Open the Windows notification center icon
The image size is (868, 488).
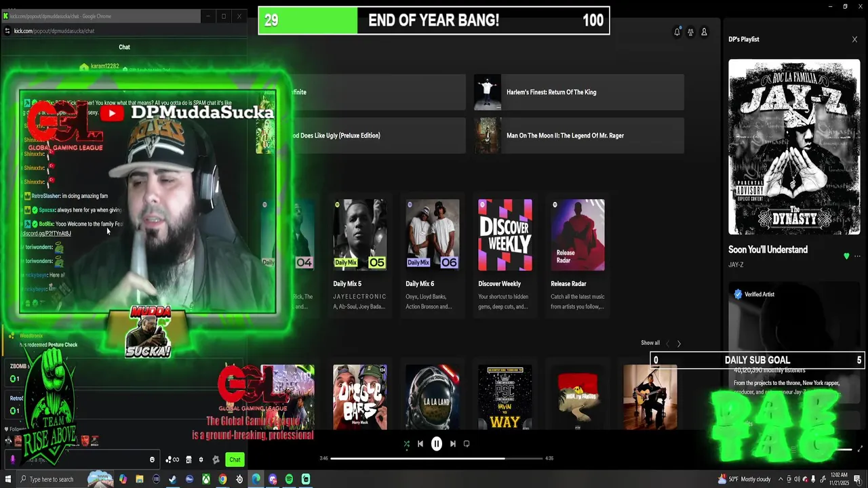click(858, 479)
